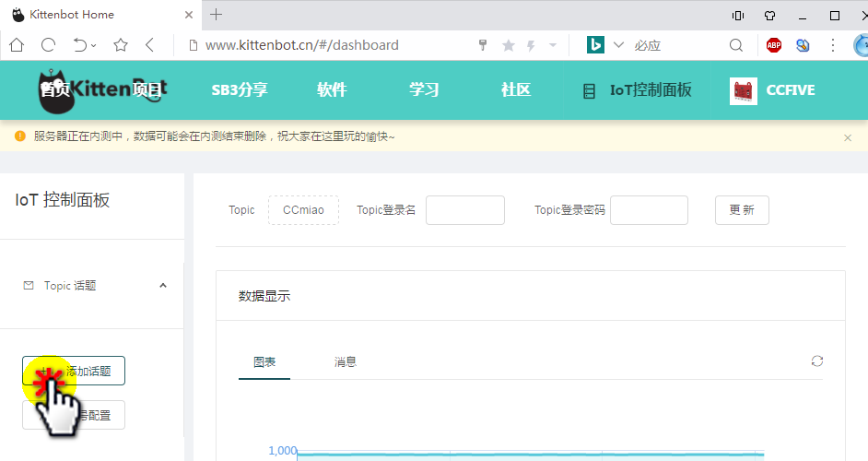Open the SB3分享 menu item

pyautogui.click(x=240, y=89)
